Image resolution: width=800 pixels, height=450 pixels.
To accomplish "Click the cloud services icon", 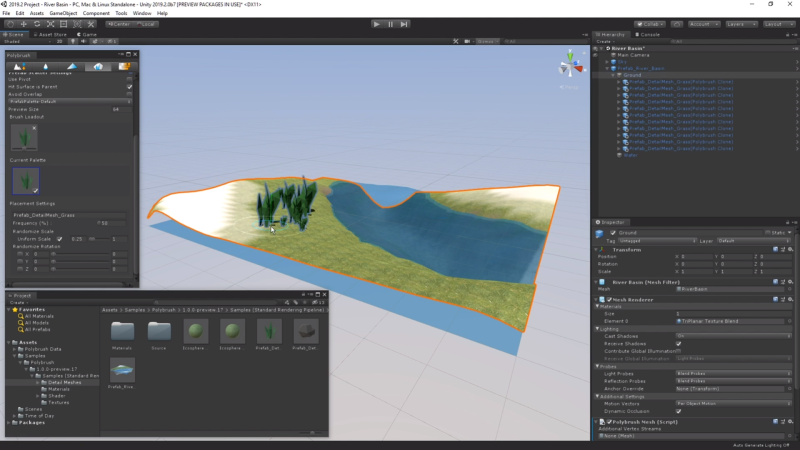I will pos(677,24).
